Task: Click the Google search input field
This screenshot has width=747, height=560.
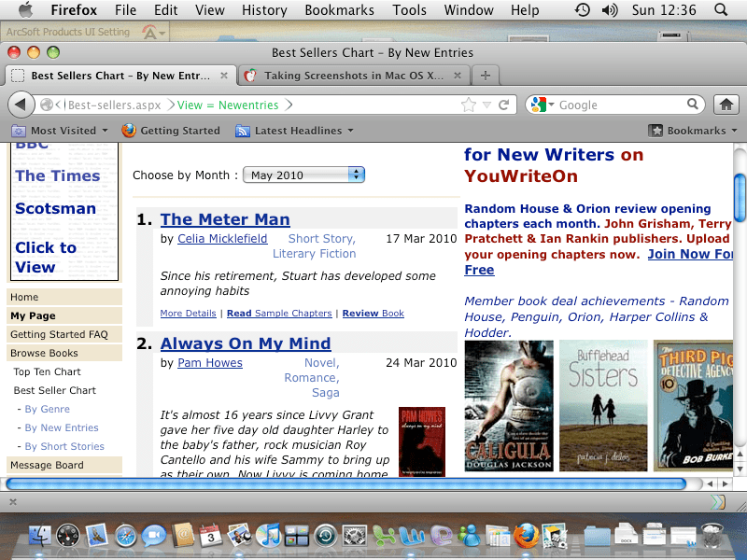Action: (621, 105)
